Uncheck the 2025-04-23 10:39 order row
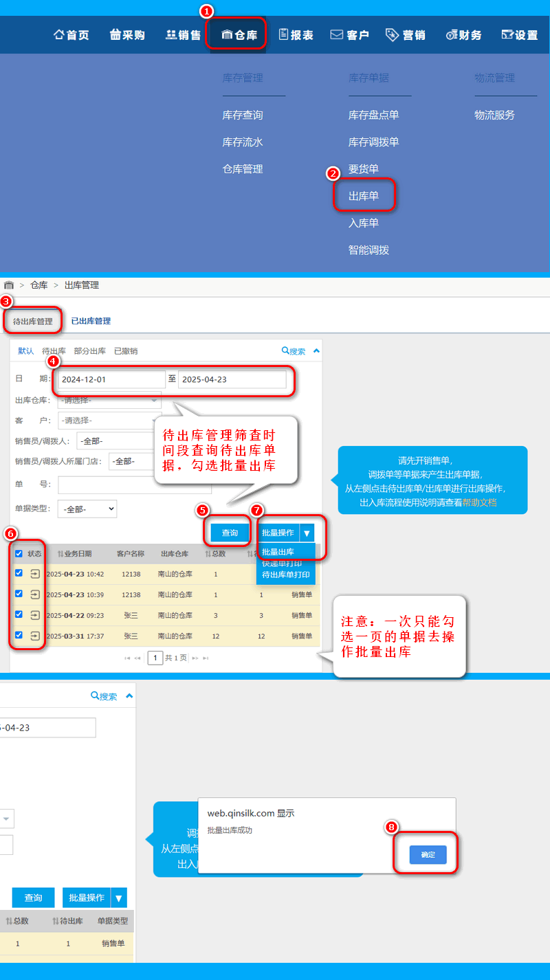This screenshot has height=980, width=550. coord(19,594)
